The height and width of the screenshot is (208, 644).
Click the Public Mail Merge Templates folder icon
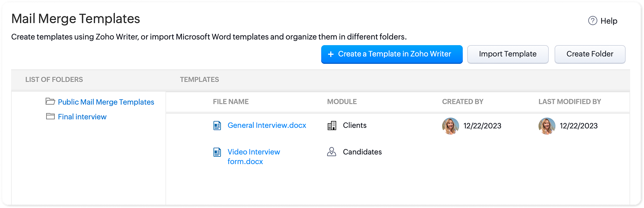coord(50,102)
